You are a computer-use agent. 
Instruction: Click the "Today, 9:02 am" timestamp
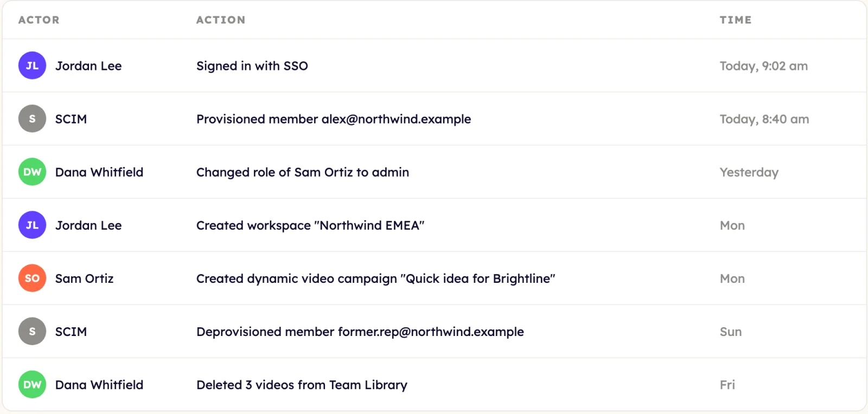click(x=764, y=66)
